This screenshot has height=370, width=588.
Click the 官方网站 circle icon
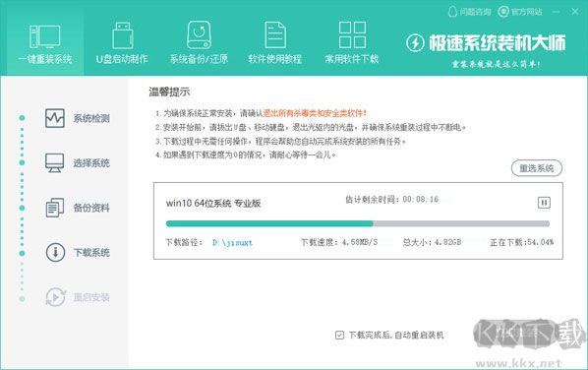[x=503, y=12]
